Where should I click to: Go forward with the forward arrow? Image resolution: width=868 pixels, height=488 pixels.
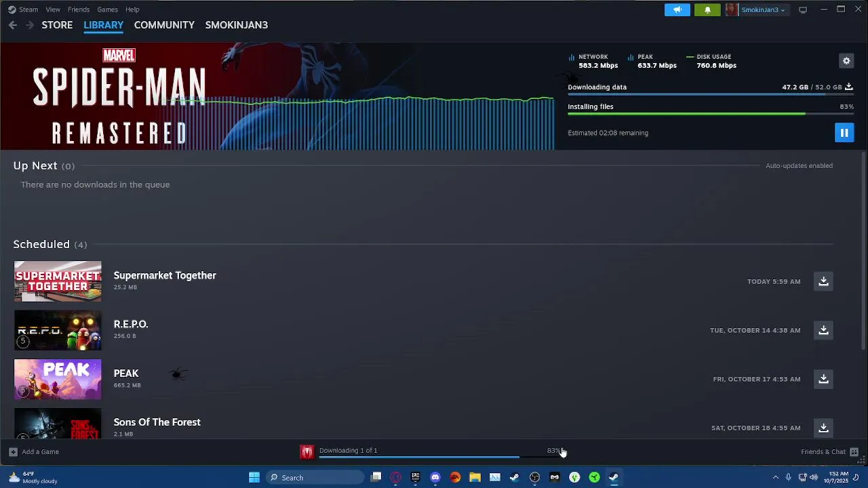click(x=29, y=25)
